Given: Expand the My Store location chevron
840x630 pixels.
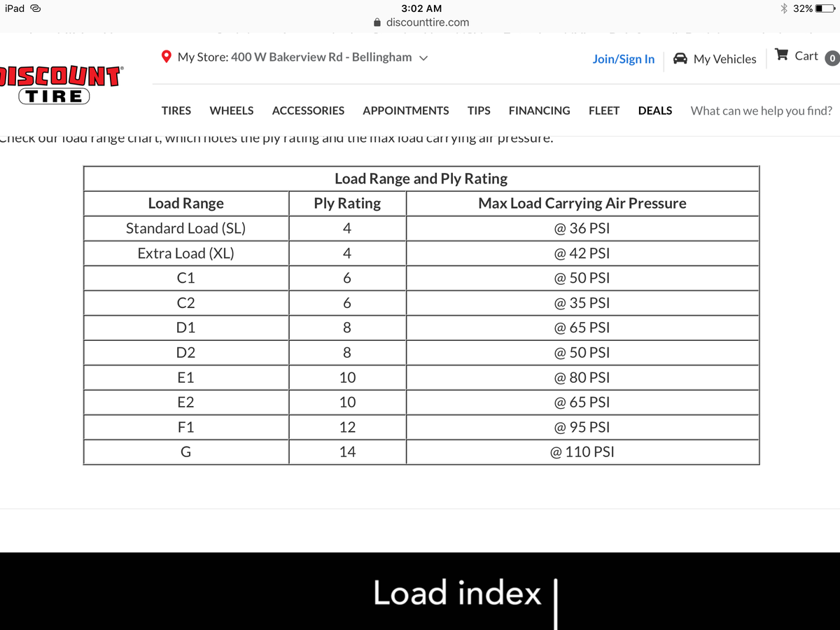Looking at the screenshot, I should pos(423,57).
